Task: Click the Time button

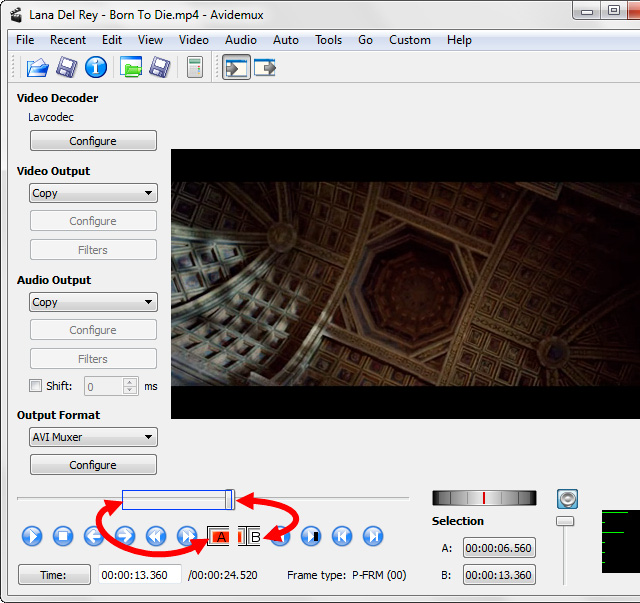Action: tap(54, 575)
